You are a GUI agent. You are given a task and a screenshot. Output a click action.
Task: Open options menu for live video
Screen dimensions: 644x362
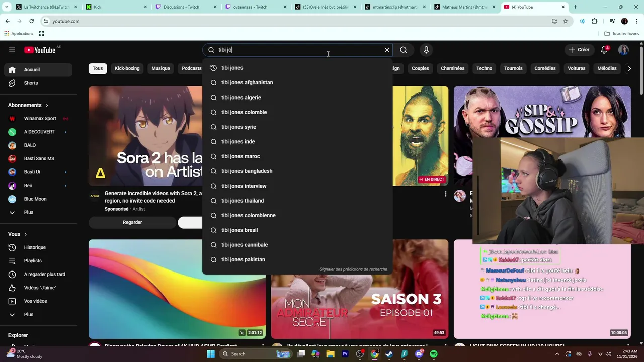pyautogui.click(x=445, y=194)
